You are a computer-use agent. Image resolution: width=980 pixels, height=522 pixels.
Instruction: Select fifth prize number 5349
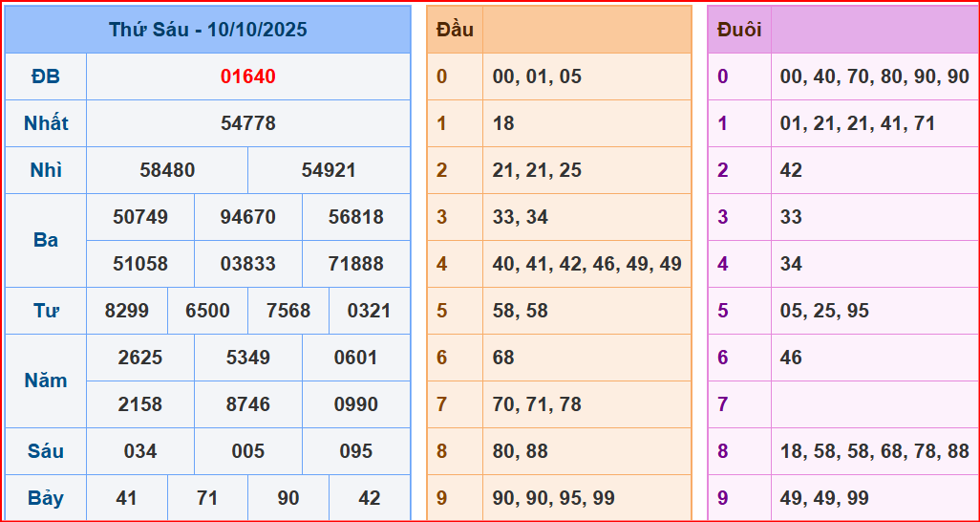[248, 358]
